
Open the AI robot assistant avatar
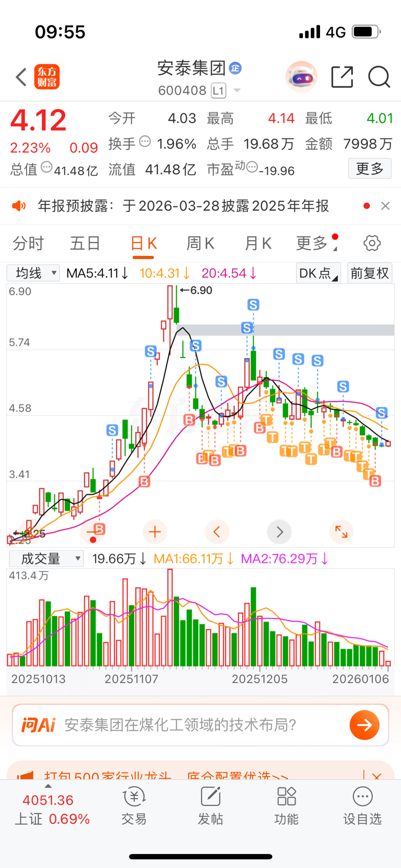(x=301, y=77)
